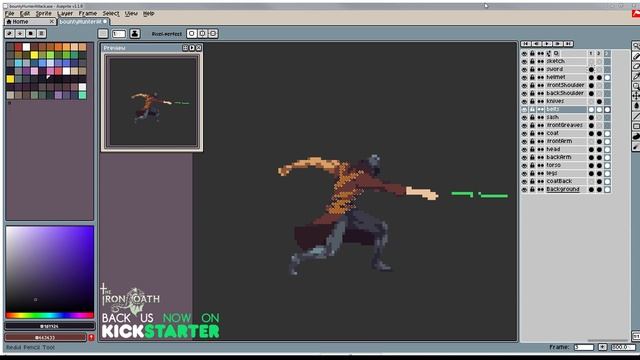640x360 pixels.
Task: Open the palette Sort & Gradients button
Action: tap(20, 33)
